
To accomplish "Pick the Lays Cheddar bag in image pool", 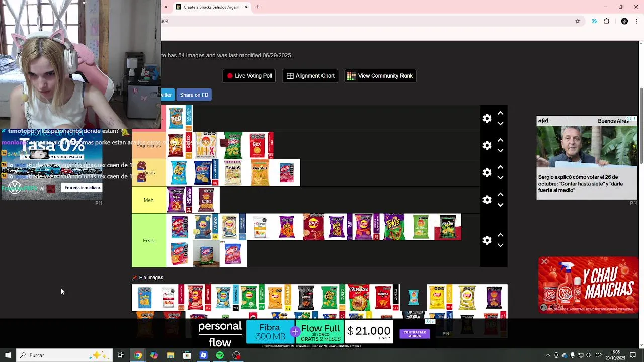I will [x=279, y=297].
